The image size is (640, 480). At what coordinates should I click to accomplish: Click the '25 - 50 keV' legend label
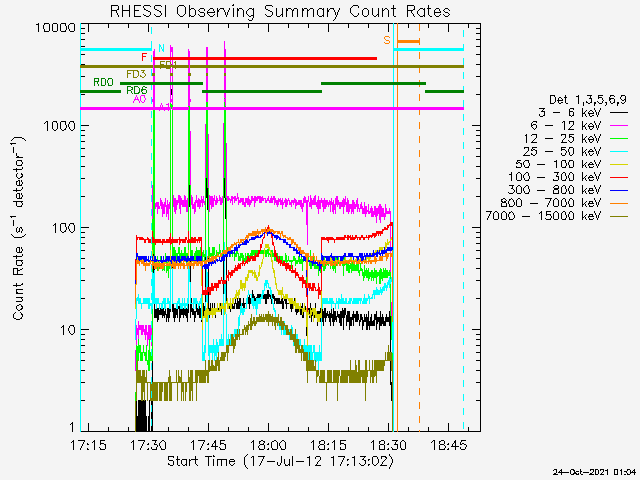[562, 152]
